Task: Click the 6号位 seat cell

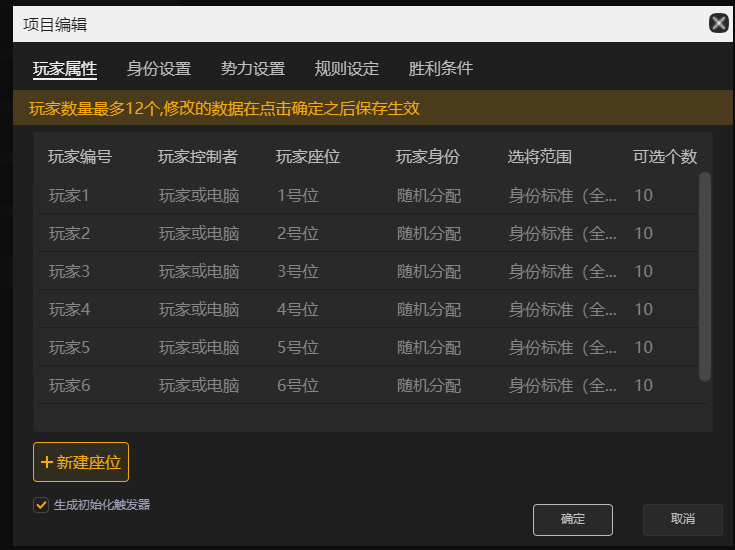Action: 298,385
